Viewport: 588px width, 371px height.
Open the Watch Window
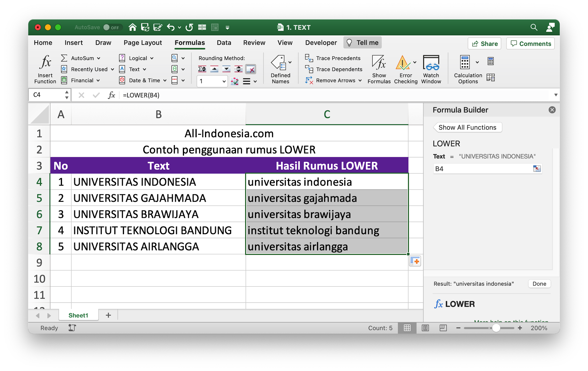tap(431, 62)
